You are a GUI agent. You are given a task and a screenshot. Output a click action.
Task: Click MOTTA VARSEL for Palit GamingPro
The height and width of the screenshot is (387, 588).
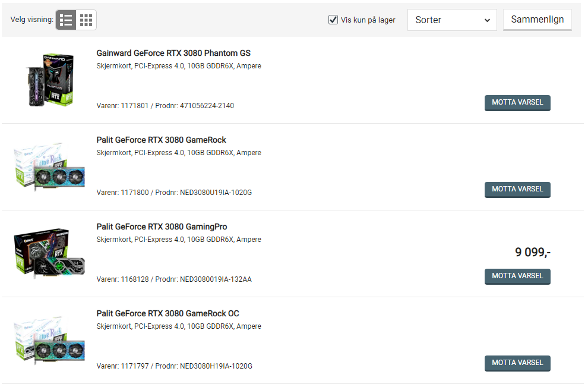point(517,276)
